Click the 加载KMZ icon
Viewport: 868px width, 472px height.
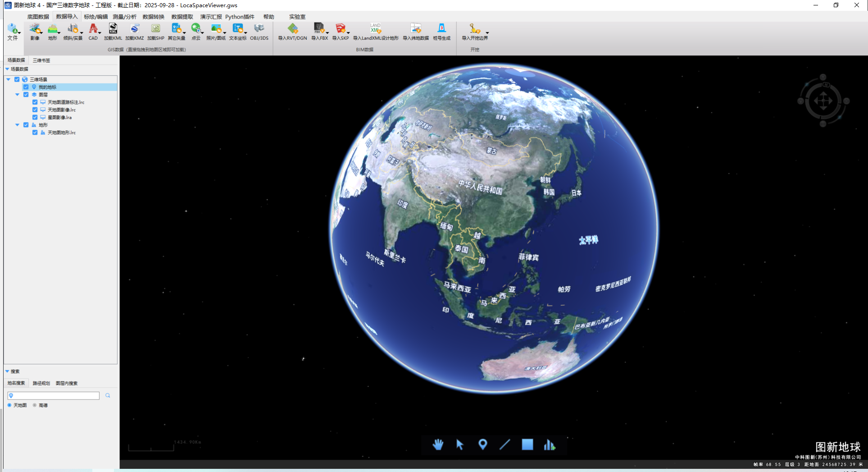134,29
